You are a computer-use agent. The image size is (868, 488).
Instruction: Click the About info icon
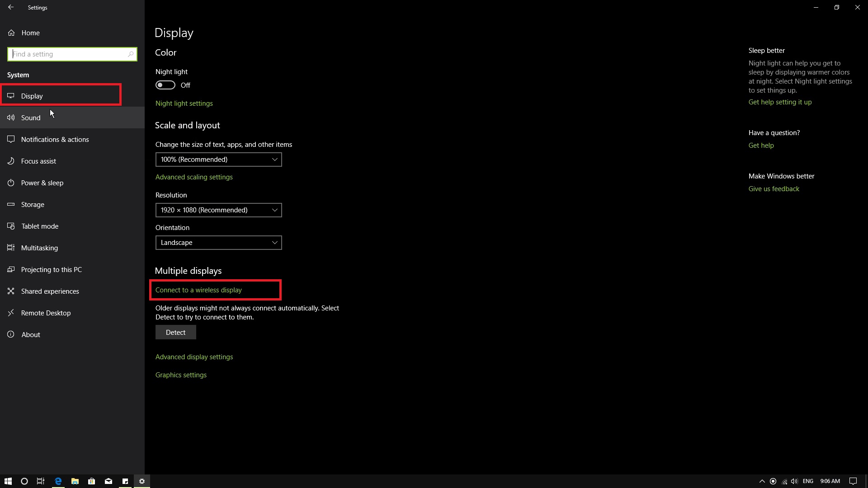(x=11, y=335)
